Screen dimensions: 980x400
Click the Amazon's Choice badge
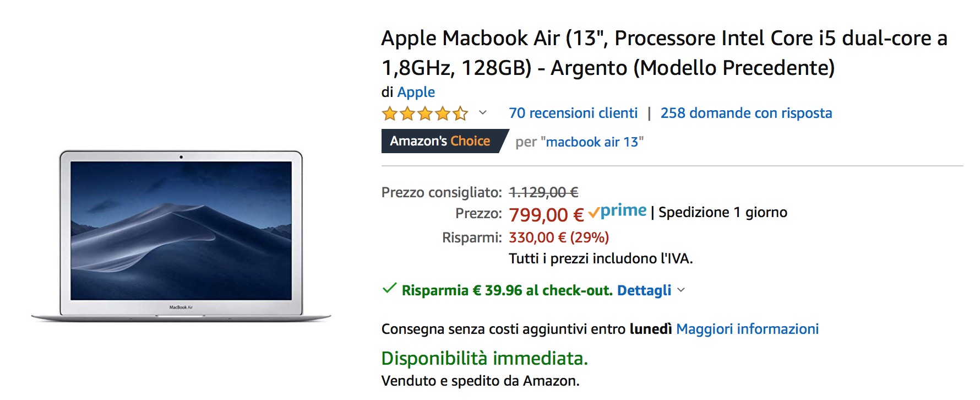tap(440, 141)
